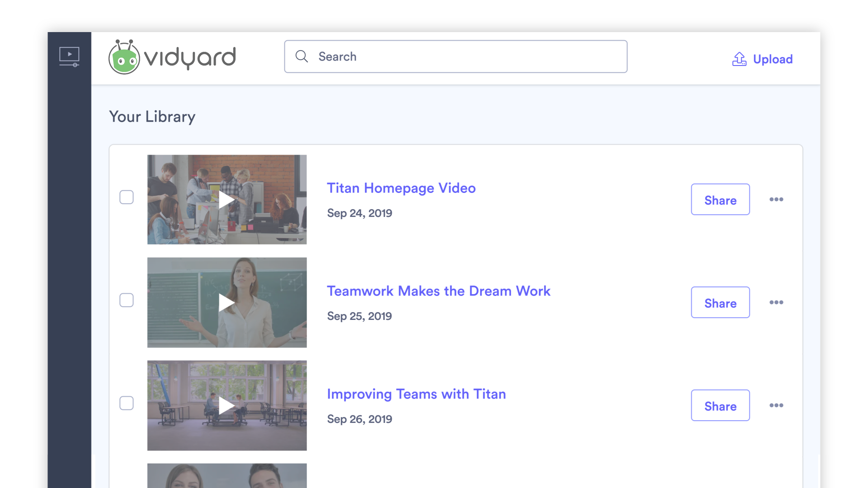Click the partially visible fourth video thumbnail
This screenshot has width=868, height=488.
click(227, 475)
